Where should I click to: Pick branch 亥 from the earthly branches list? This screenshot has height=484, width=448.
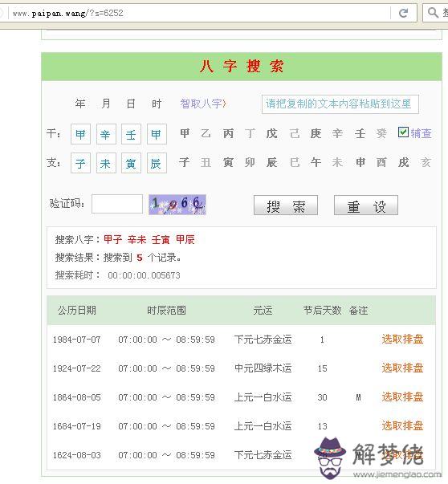(426, 162)
